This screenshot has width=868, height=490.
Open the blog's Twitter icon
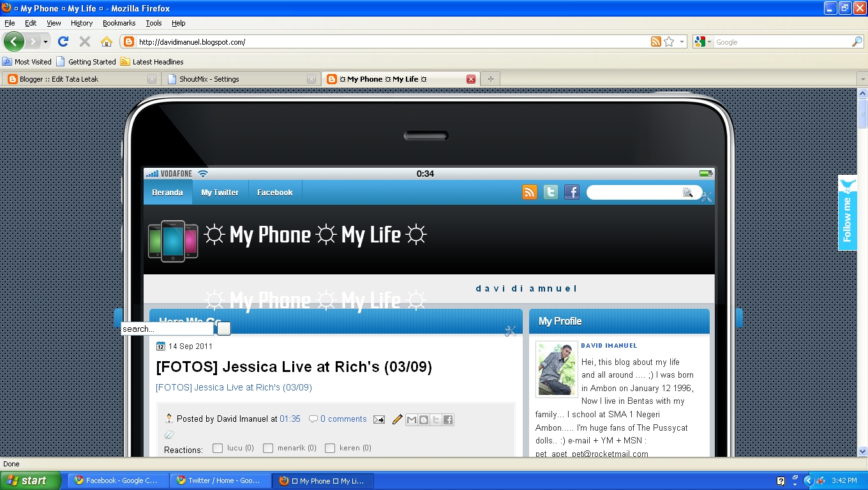click(551, 192)
